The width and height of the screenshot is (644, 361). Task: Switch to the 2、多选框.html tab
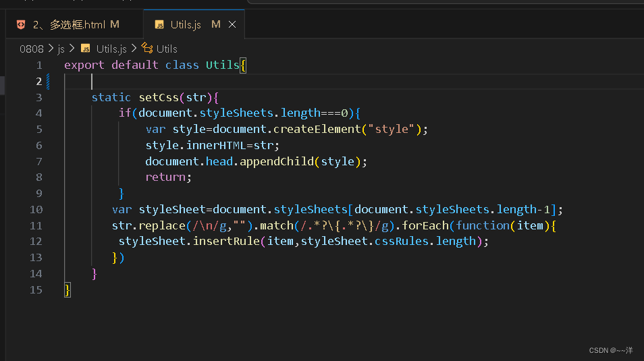[x=74, y=25]
